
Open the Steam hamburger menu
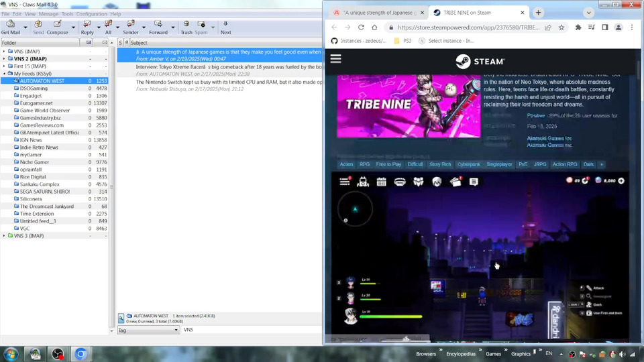(x=335, y=59)
